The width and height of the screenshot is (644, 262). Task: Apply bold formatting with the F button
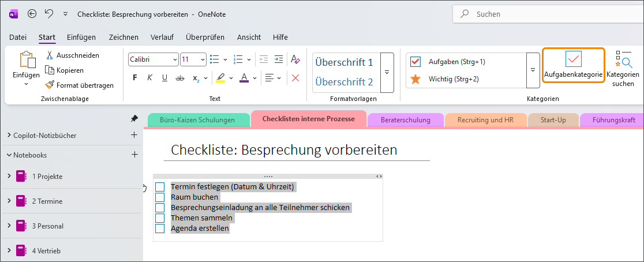pos(134,77)
